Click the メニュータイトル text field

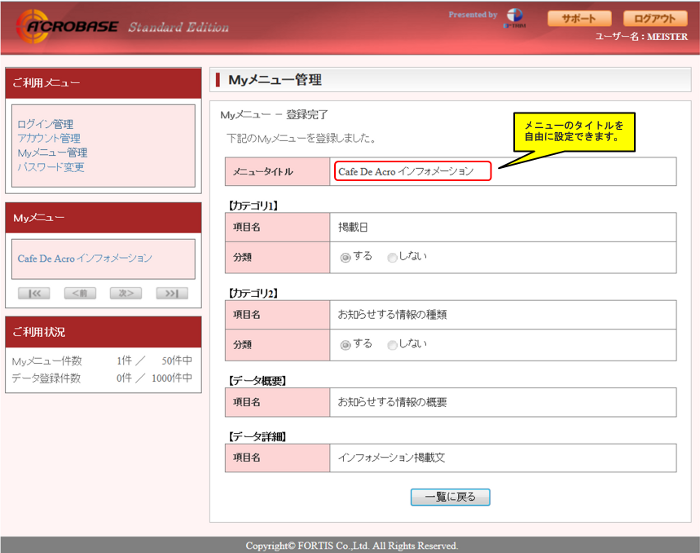click(411, 171)
